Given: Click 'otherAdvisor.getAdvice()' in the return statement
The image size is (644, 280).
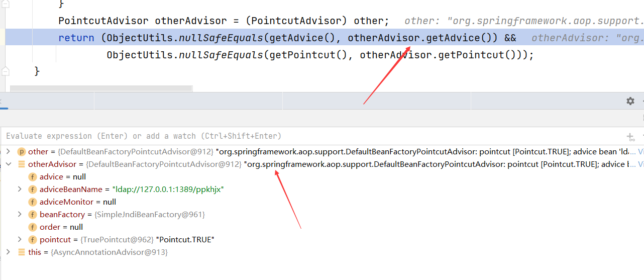Looking at the screenshot, I should pyautogui.click(x=420, y=38).
